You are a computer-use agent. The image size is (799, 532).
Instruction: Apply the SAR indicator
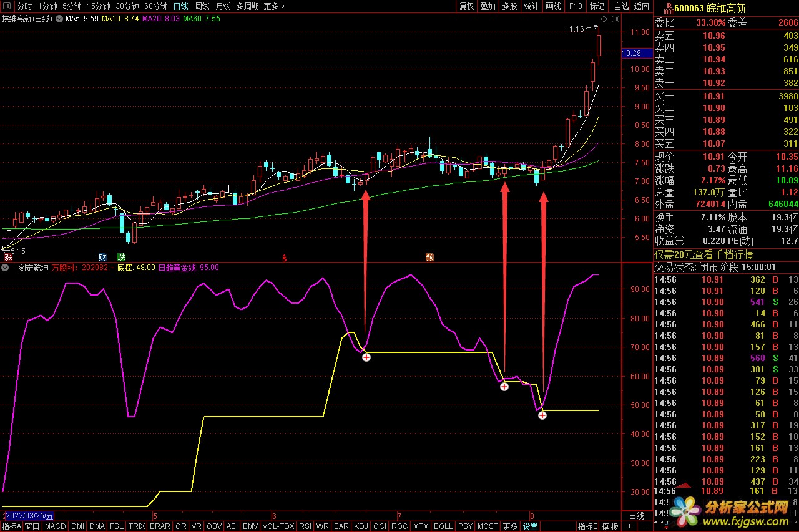pos(341,526)
